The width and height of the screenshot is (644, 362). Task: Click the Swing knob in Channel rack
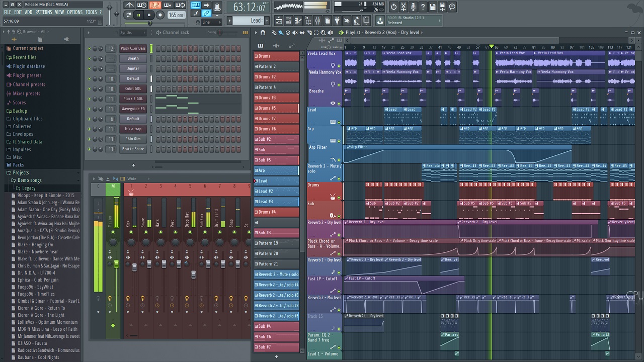(220, 33)
